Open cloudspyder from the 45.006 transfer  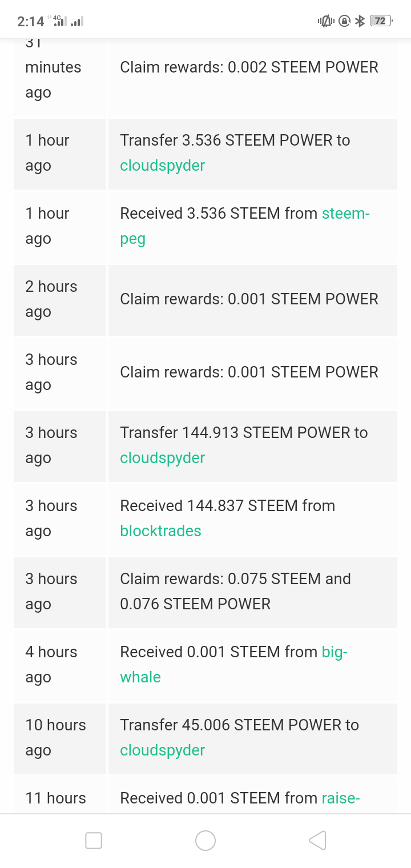(x=162, y=750)
